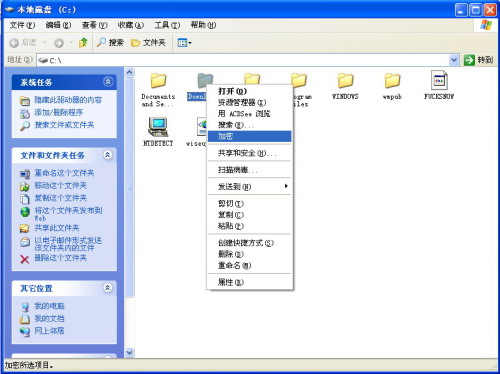This screenshot has height=374, width=500.
Task: Select the file icon right of wmpub
Action: click(439, 80)
